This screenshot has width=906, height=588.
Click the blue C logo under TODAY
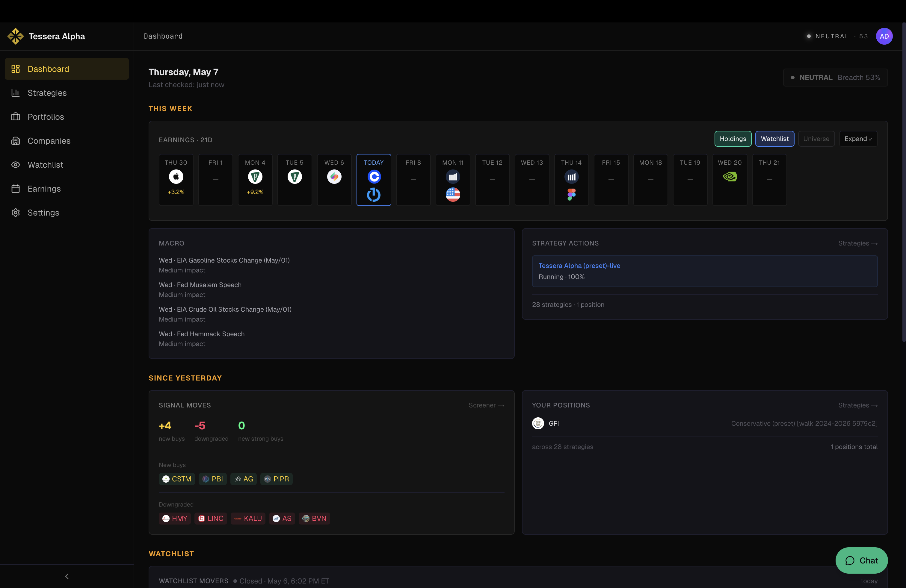click(x=374, y=176)
